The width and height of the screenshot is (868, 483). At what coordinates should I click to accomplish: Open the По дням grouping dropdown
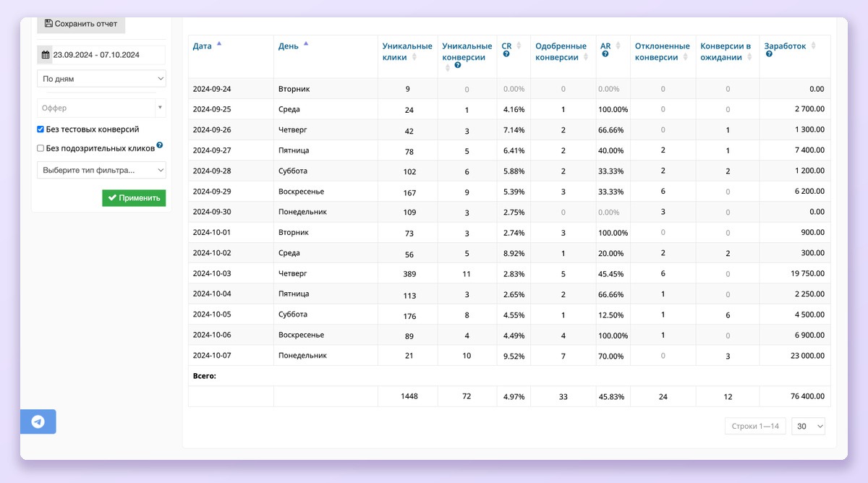click(101, 79)
